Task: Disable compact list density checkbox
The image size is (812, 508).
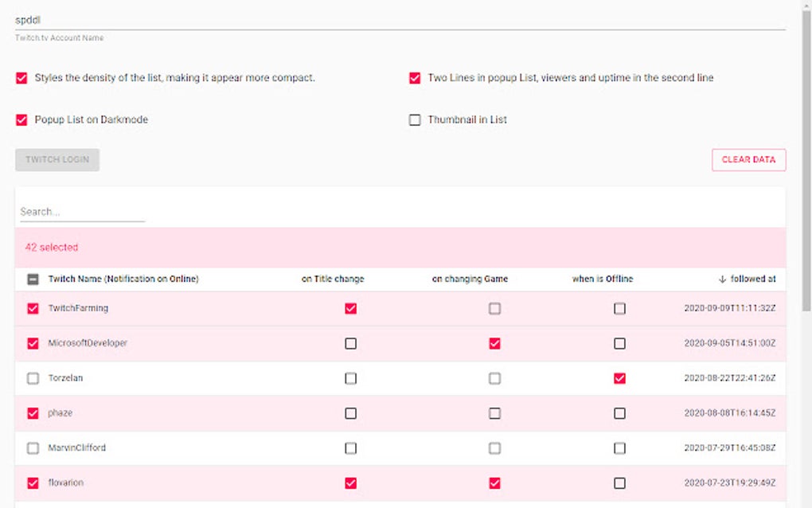Action: 21,78
